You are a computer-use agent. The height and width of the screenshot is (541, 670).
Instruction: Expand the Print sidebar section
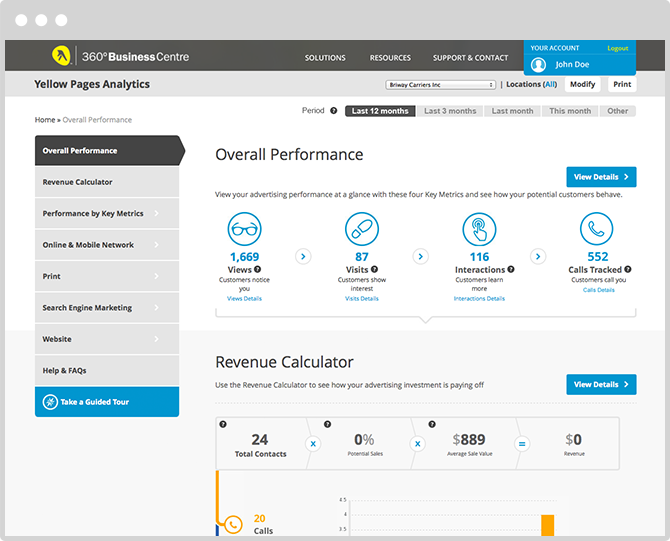click(107, 276)
